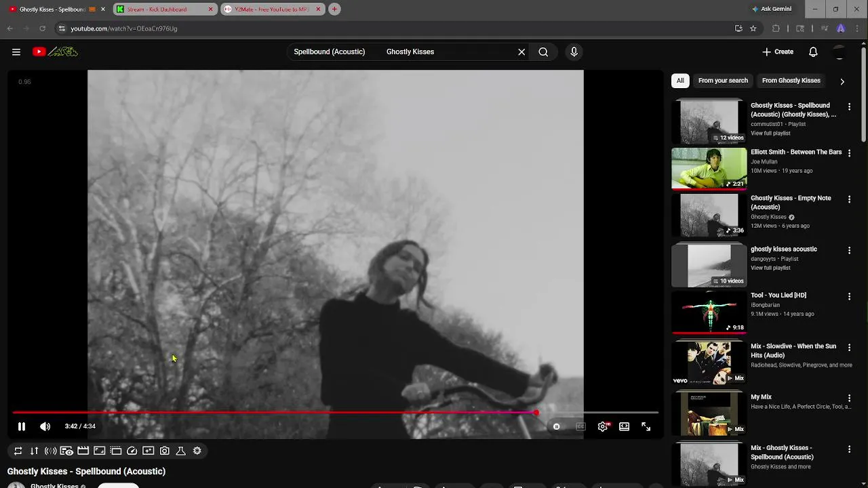Take a screenshot with camera icon
This screenshot has width=868, height=488.
(x=165, y=451)
